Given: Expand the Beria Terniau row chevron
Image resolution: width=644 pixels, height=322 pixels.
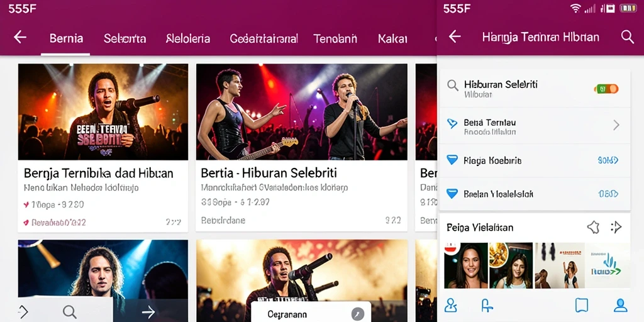Looking at the screenshot, I should 616,125.
